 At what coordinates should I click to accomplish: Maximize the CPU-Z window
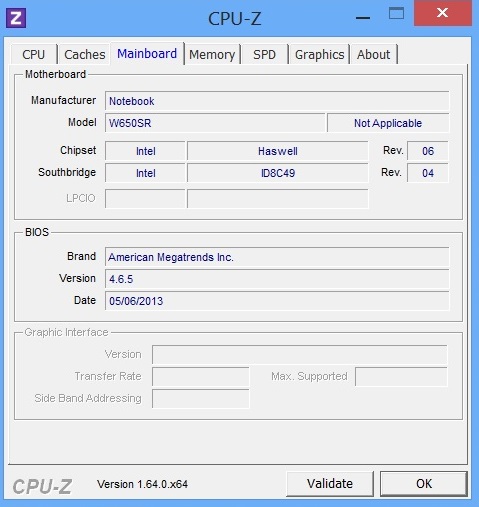396,13
